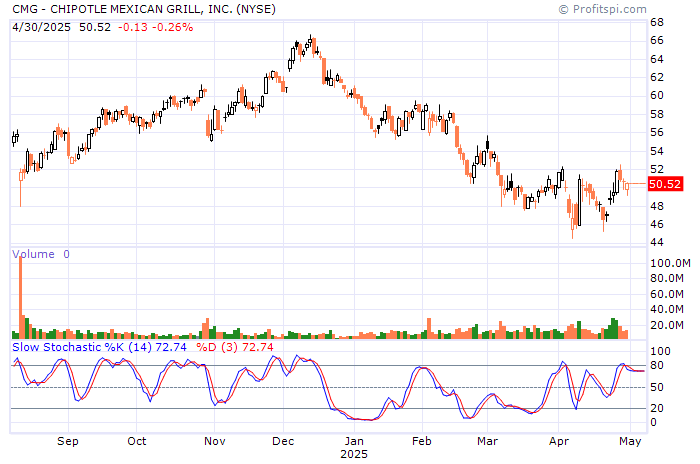This screenshot has height=464, width=700.
Task: Click the tallest orange volume spike in August
Action: click(21, 297)
